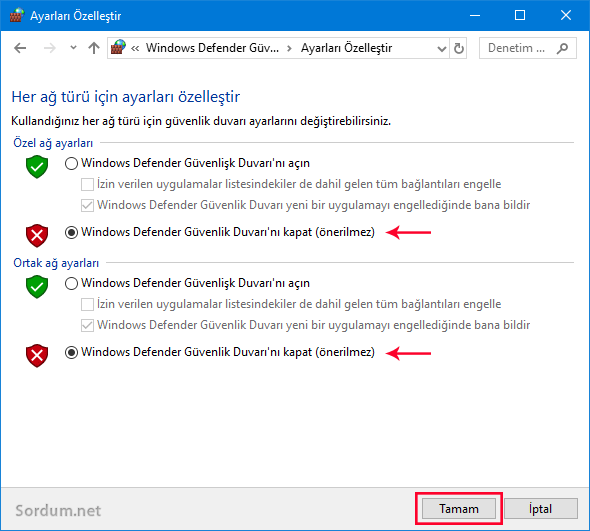The image size is (590, 531).
Task: Refresh the page with refresh icon
Action: 458,48
